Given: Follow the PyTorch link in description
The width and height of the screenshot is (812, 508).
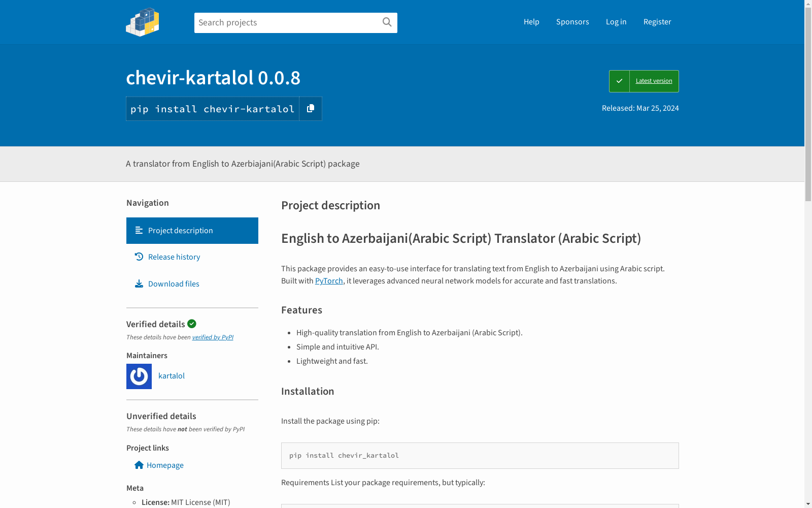Looking at the screenshot, I should [329, 281].
